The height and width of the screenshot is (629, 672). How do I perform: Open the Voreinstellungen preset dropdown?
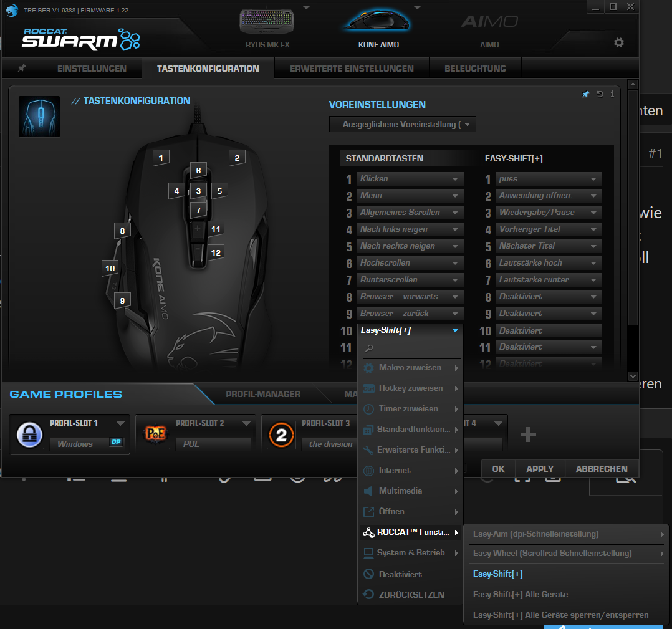403,124
